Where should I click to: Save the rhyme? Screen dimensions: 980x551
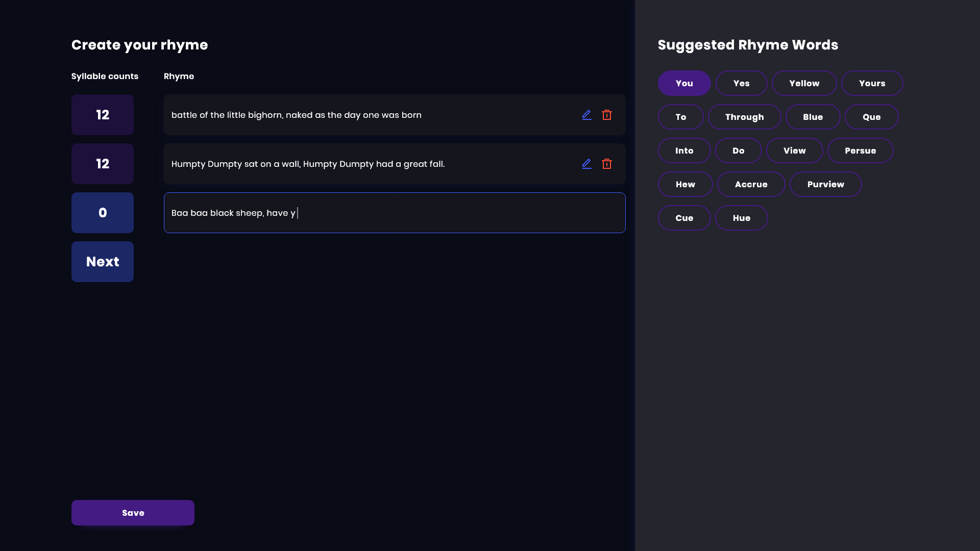(133, 513)
